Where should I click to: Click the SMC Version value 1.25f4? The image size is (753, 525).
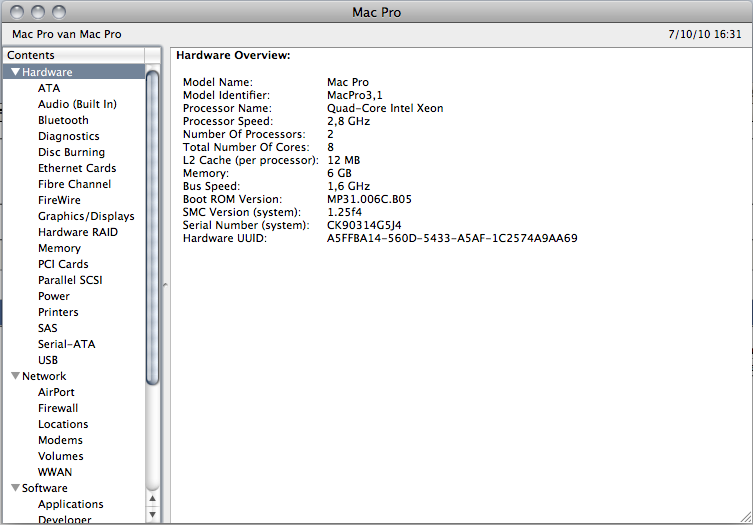344,212
